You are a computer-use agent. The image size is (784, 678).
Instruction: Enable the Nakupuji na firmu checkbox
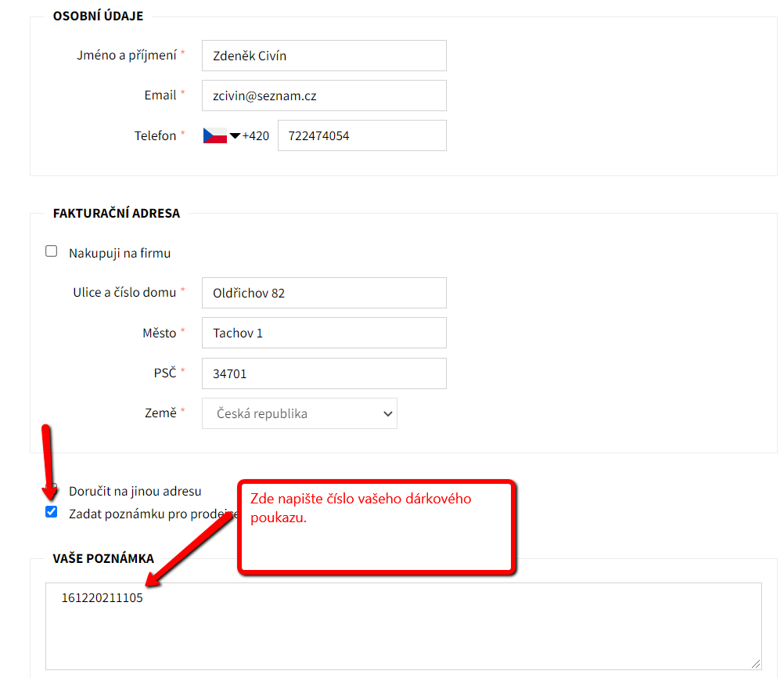tap(52, 251)
